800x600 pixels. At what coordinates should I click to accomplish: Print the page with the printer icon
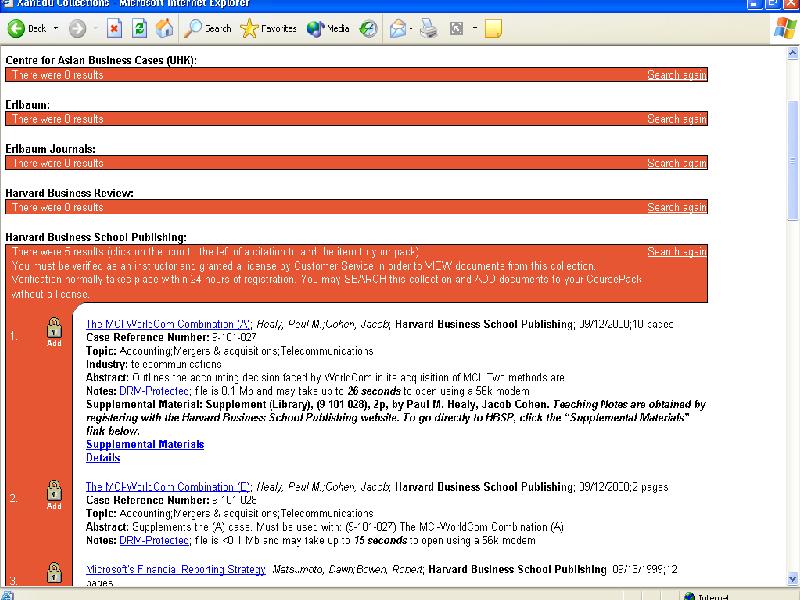click(429, 29)
